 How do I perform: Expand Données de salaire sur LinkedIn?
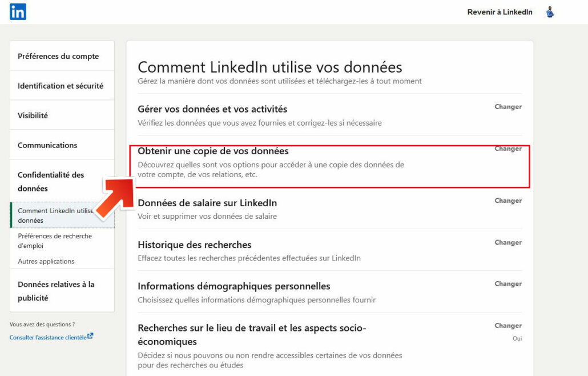tap(207, 203)
